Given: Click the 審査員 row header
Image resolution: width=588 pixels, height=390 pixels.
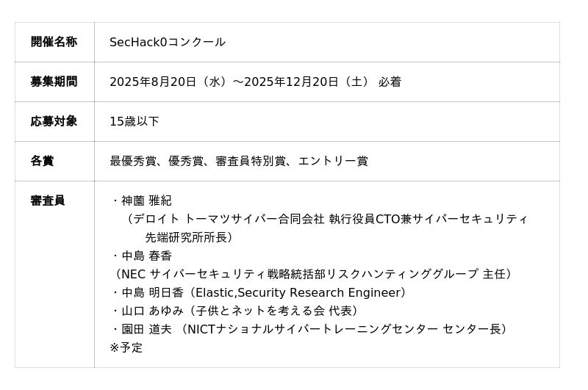Looking at the screenshot, I should pos(48,201).
